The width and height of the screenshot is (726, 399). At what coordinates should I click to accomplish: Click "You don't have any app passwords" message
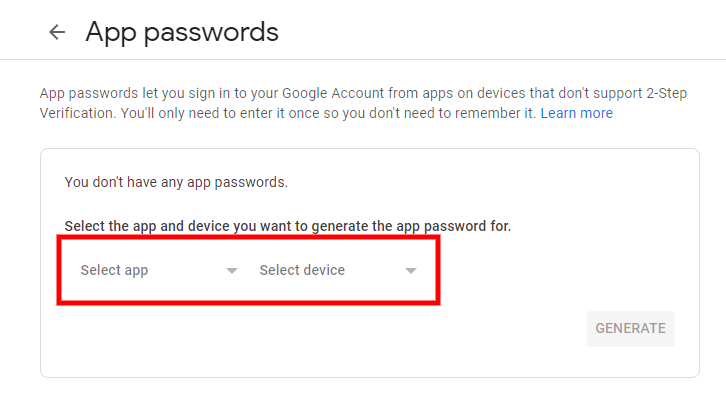click(x=176, y=182)
